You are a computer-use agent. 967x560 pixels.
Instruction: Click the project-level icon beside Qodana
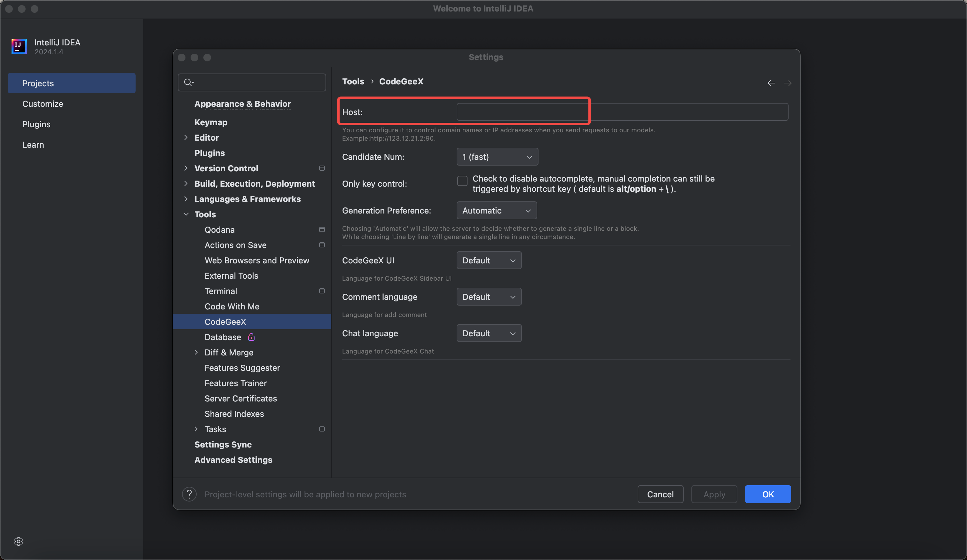(x=322, y=229)
